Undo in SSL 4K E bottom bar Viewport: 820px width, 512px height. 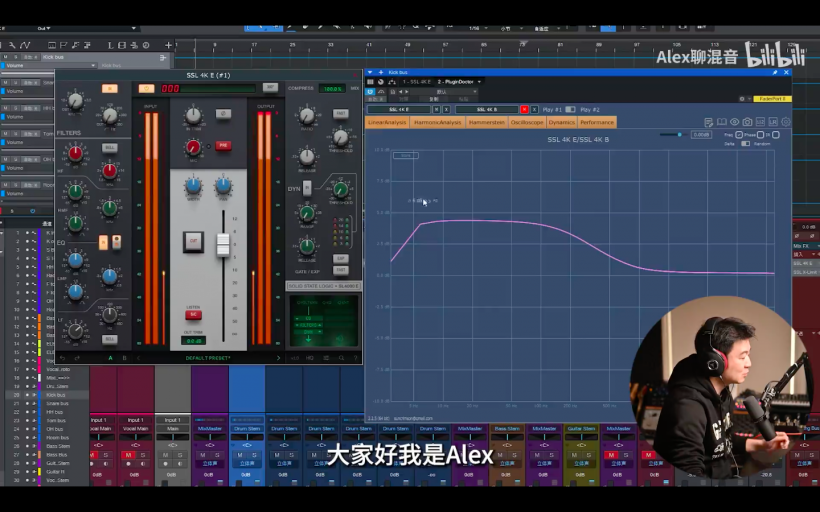point(62,358)
